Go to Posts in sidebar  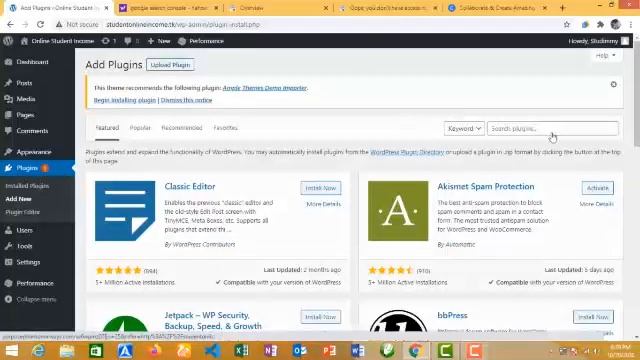(x=24, y=83)
